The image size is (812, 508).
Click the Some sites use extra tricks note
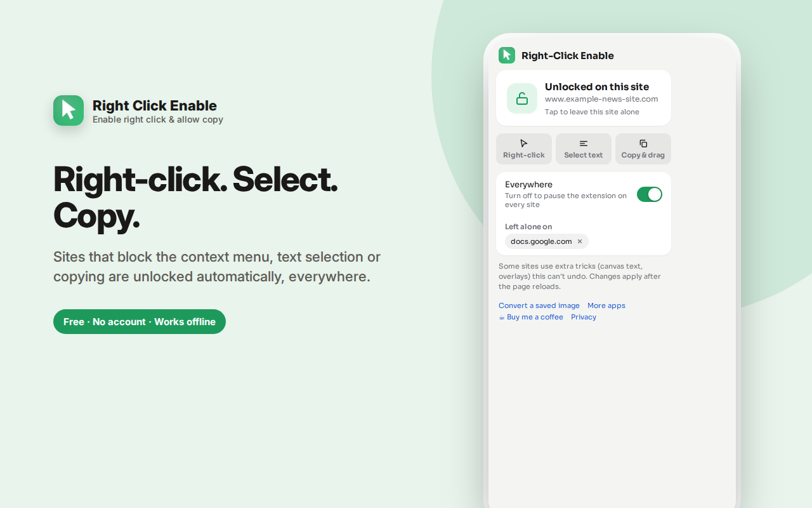[x=580, y=276]
